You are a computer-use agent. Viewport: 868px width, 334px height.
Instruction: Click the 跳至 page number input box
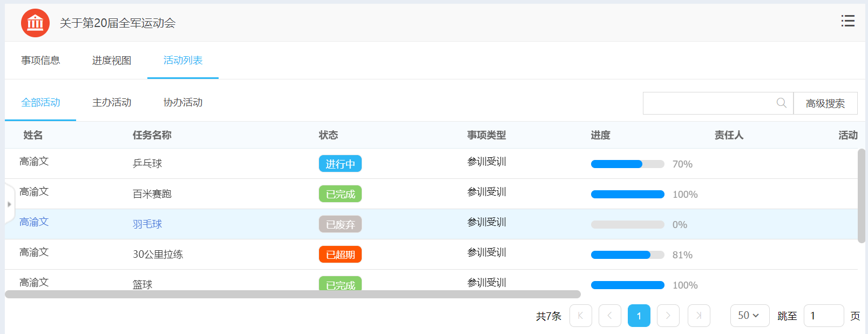823,316
